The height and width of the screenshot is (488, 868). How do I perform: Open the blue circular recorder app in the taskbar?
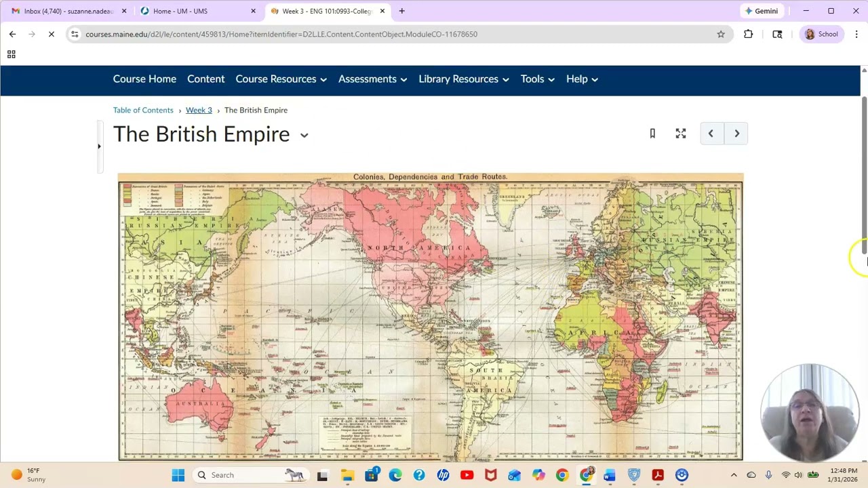[x=682, y=475]
